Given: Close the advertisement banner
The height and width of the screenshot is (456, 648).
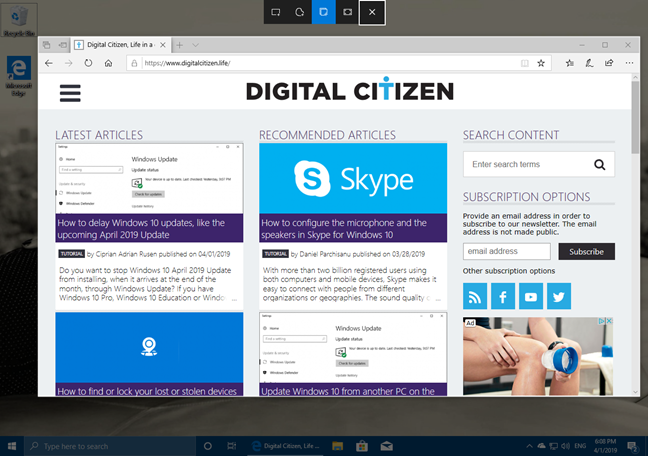Looking at the screenshot, I should tap(609, 321).
